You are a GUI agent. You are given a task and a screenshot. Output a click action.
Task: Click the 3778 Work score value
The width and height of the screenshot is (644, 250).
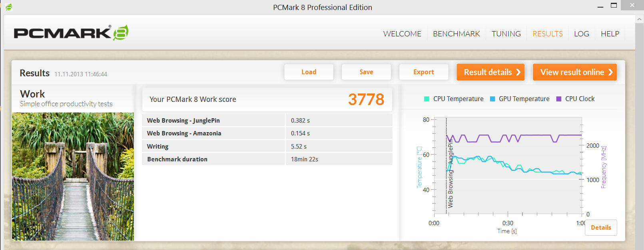[366, 99]
